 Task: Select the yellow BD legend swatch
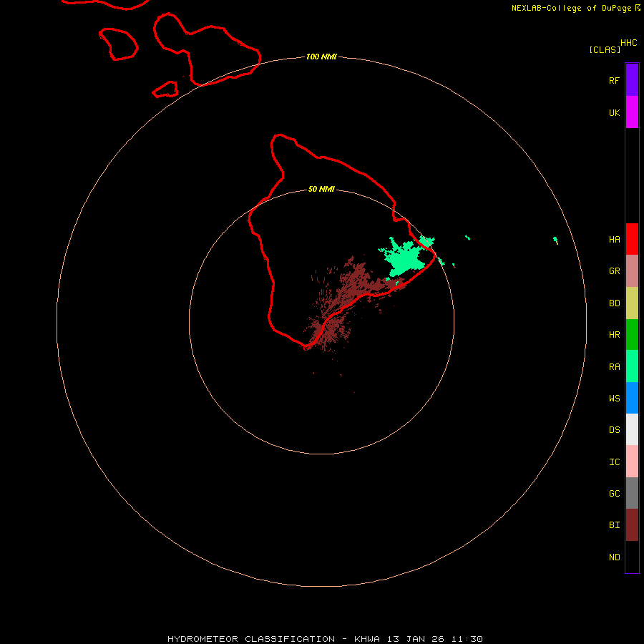[632, 303]
